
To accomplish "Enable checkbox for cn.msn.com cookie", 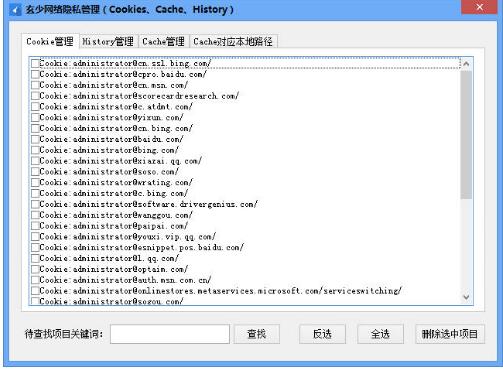I will coord(35,85).
